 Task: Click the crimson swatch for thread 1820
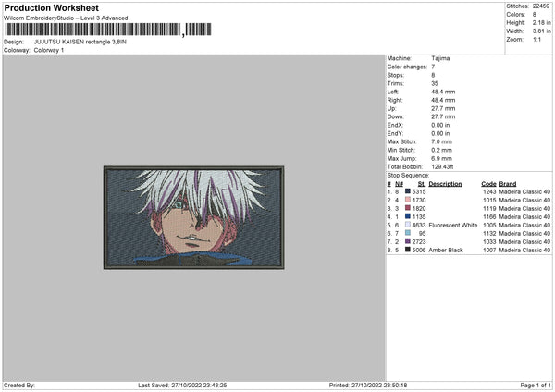tap(408, 208)
